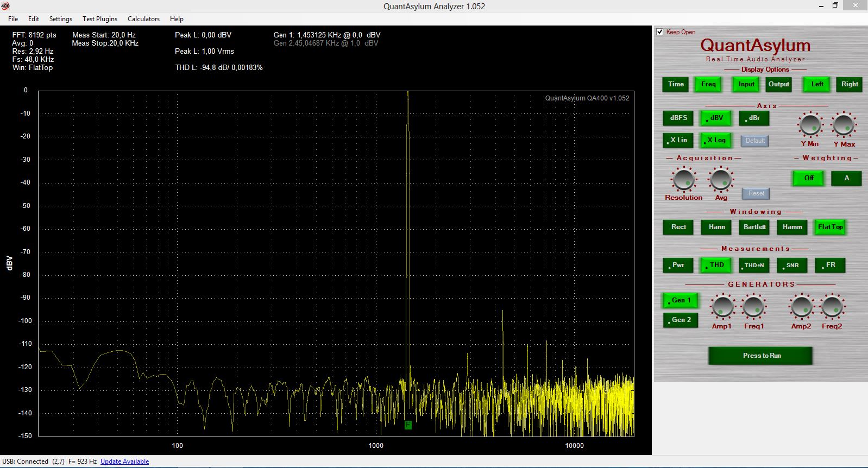Select the Hann window function
This screenshot has height=468, width=868.
coord(716,227)
